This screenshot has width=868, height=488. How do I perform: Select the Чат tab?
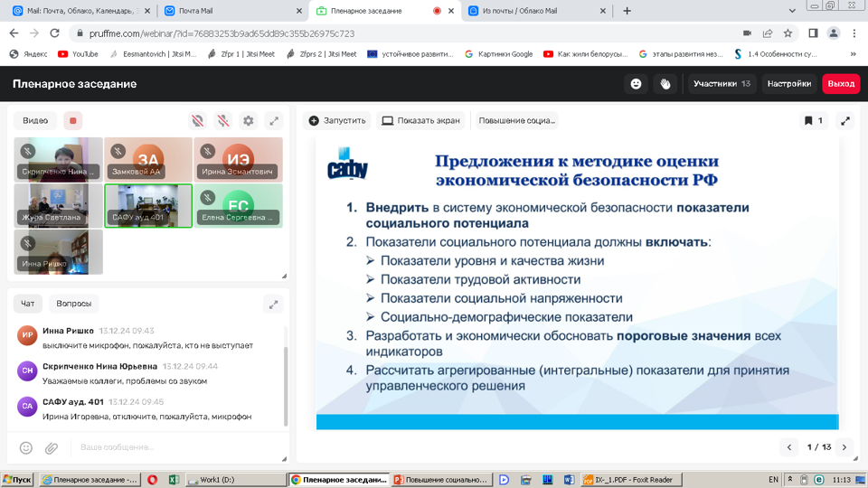point(28,304)
